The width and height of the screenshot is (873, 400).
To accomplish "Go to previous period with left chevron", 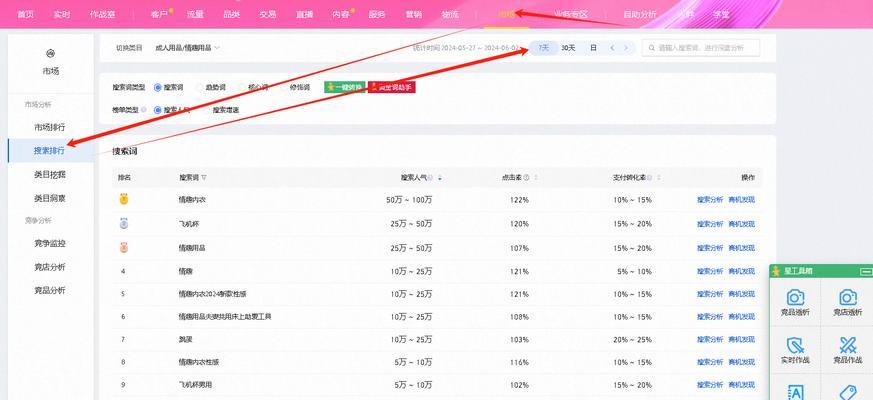I will click(612, 48).
